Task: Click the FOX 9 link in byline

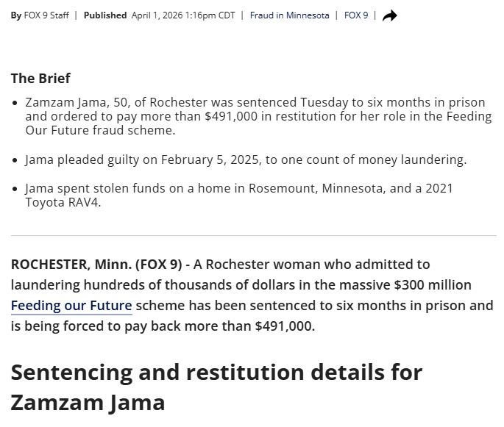Action: 356,15
